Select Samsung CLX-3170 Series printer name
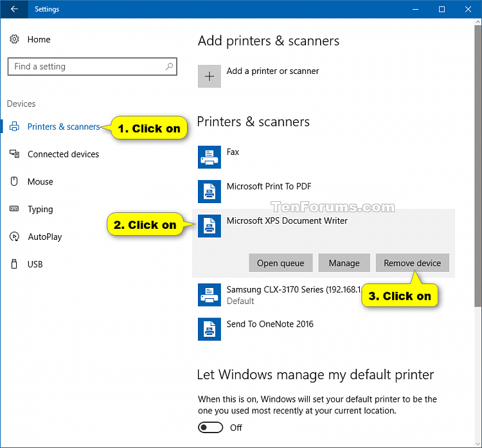The image size is (482, 448). point(294,290)
